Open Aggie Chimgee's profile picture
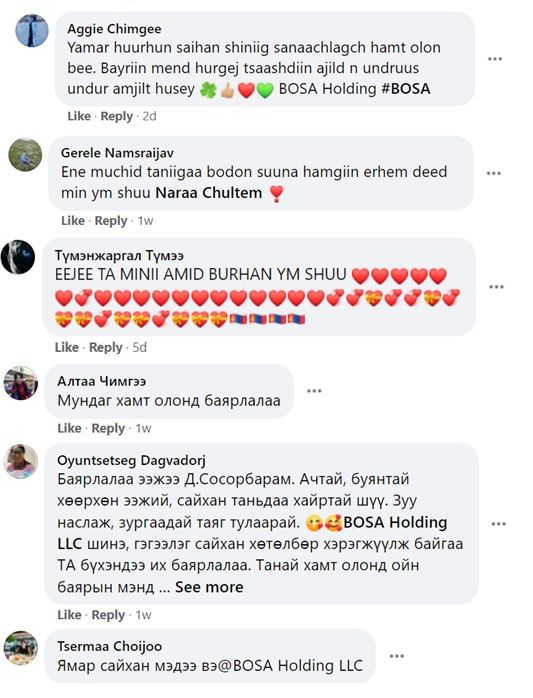Image resolution: width=533 pixels, height=698 pixels. [32, 31]
